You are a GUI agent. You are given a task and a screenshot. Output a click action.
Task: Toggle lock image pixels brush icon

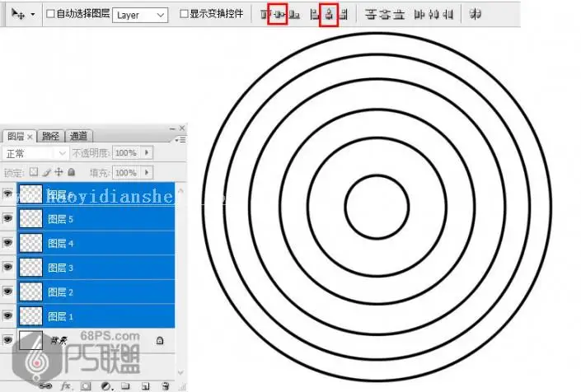click(46, 172)
